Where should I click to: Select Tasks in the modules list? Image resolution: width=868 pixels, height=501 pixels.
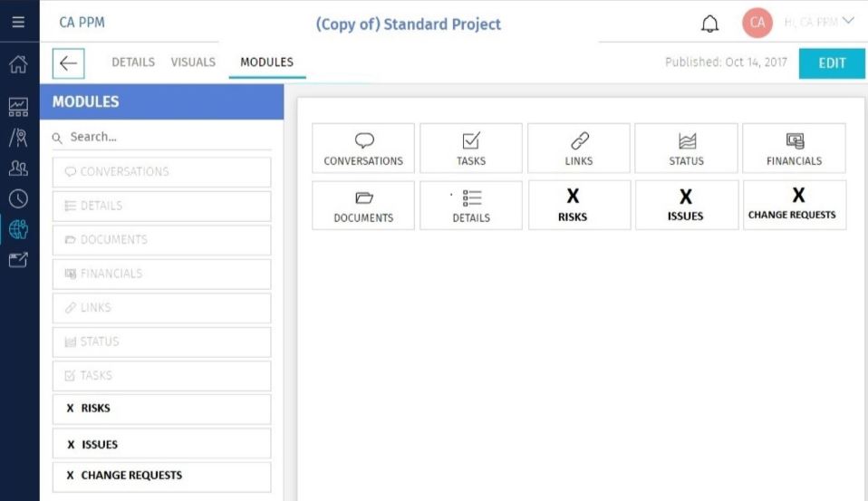(161, 376)
